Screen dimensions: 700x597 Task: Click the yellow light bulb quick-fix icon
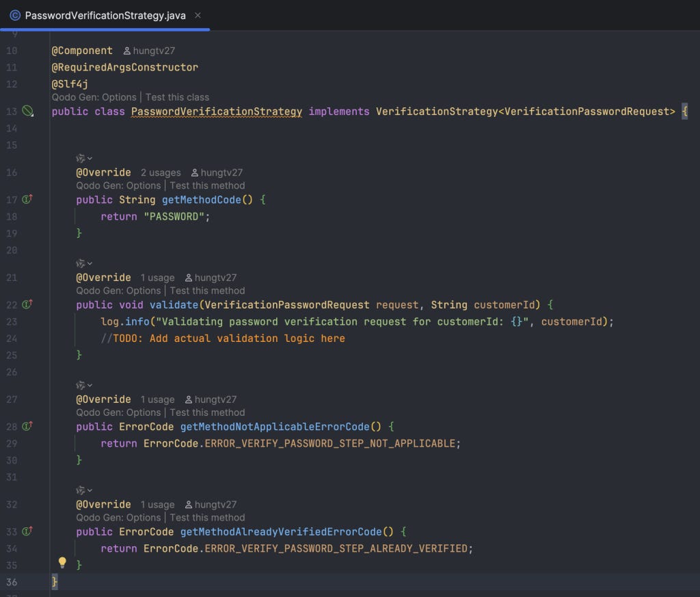[62, 563]
